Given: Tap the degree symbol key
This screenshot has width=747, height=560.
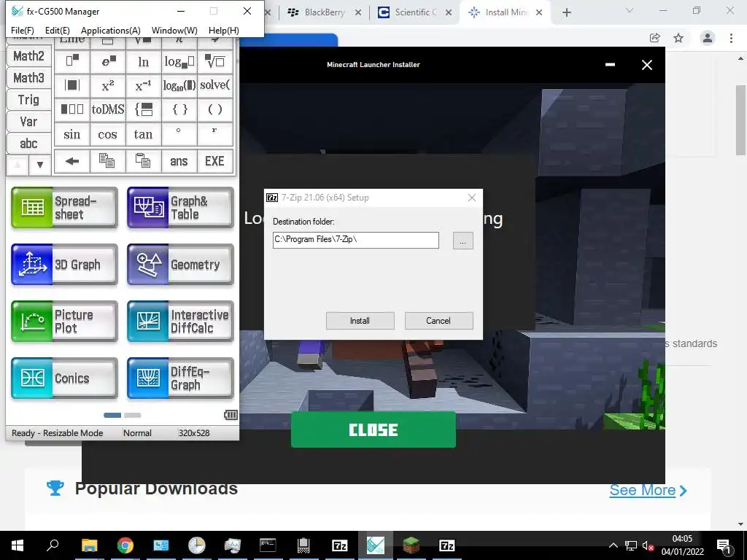Looking at the screenshot, I should (x=179, y=134).
